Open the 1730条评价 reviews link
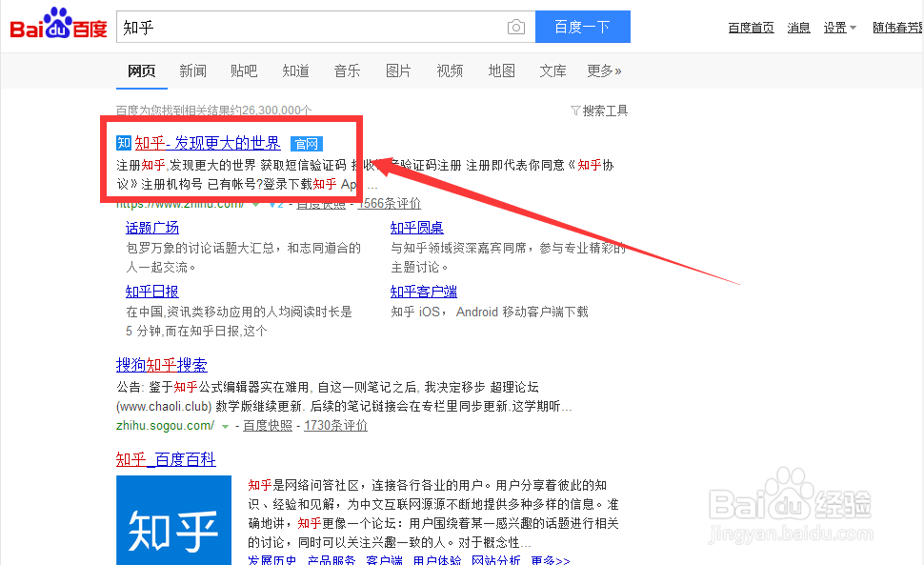This screenshot has height=565, width=924. click(x=336, y=425)
